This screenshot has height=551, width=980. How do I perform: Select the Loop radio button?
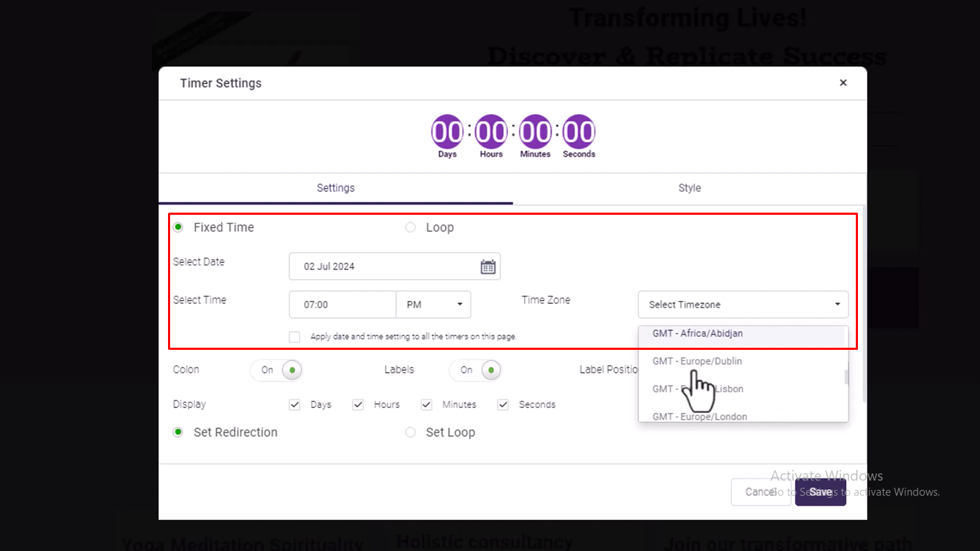pyautogui.click(x=411, y=227)
